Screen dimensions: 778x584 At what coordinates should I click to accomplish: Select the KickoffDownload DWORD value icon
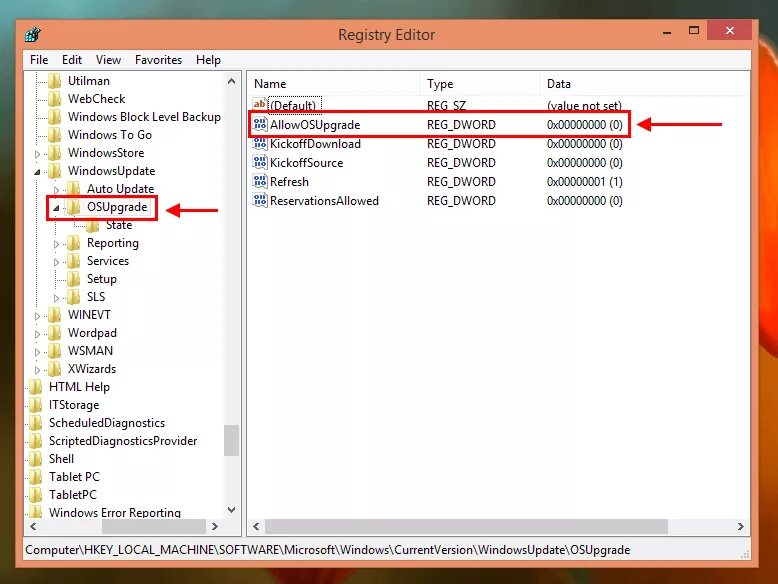click(260, 143)
